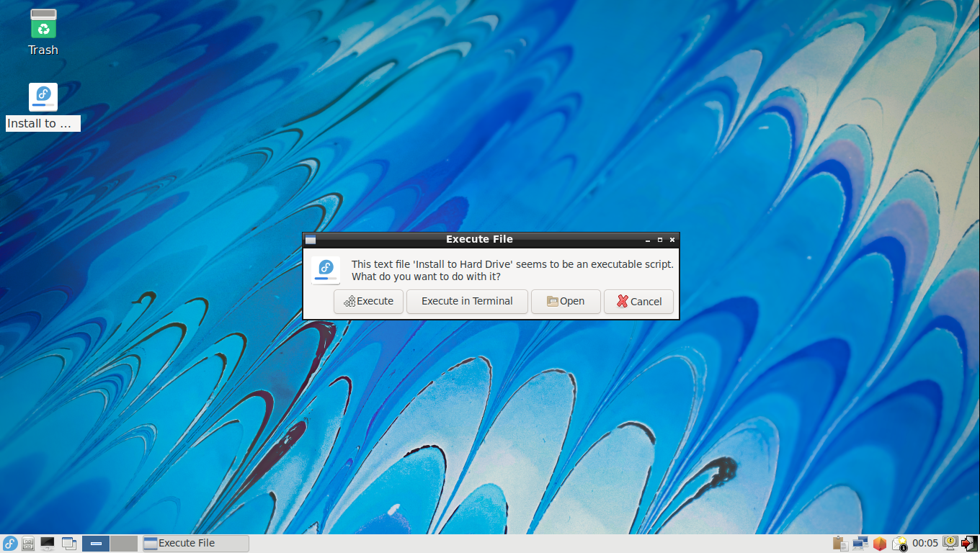Click the Open button in dialog
Screen dimensions: 980x553
566,302
